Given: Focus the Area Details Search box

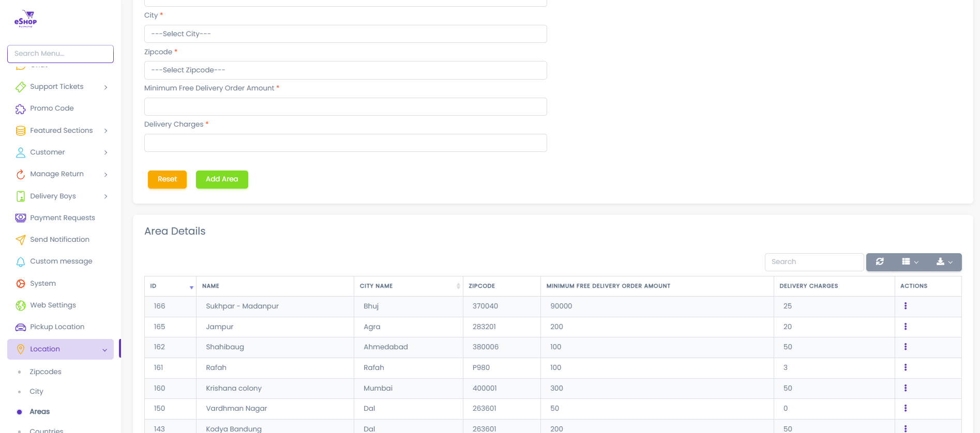Looking at the screenshot, I should coord(814,262).
